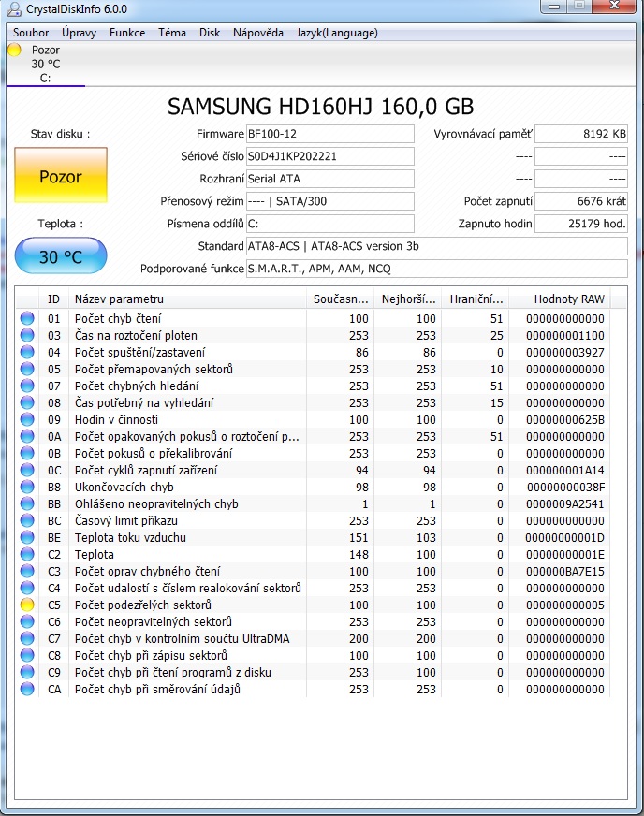Click the blue status dot for row 0B
The height and width of the screenshot is (816, 644).
click(x=27, y=453)
